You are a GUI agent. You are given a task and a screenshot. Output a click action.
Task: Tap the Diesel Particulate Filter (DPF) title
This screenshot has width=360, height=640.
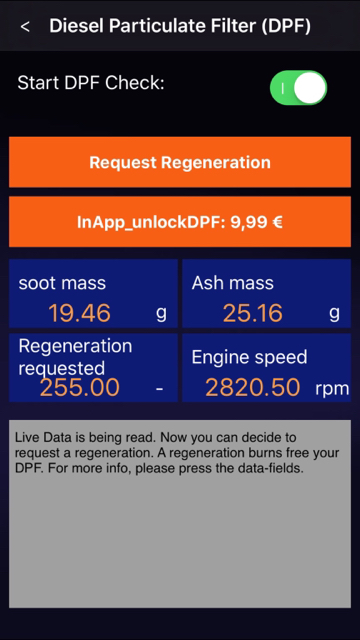(x=180, y=26)
